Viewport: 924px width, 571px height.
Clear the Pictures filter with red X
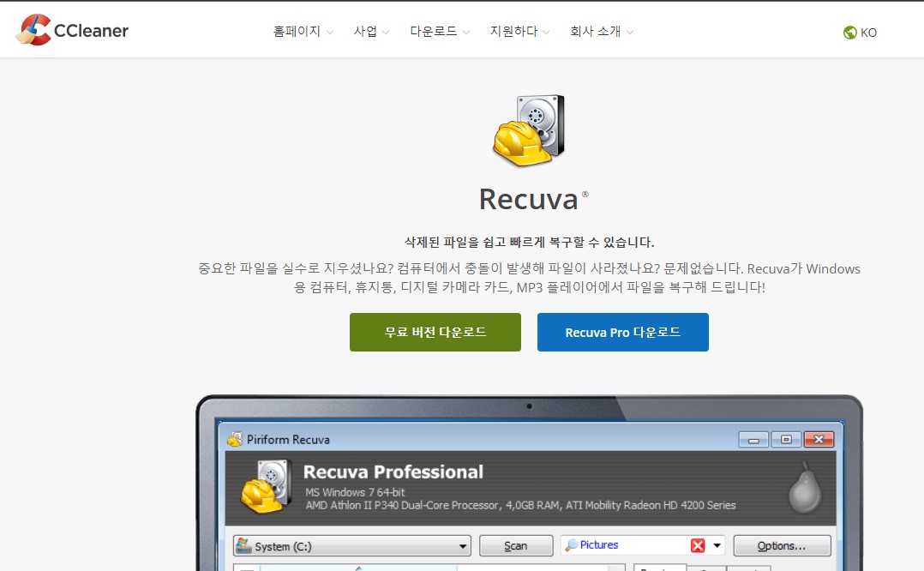[698, 545]
